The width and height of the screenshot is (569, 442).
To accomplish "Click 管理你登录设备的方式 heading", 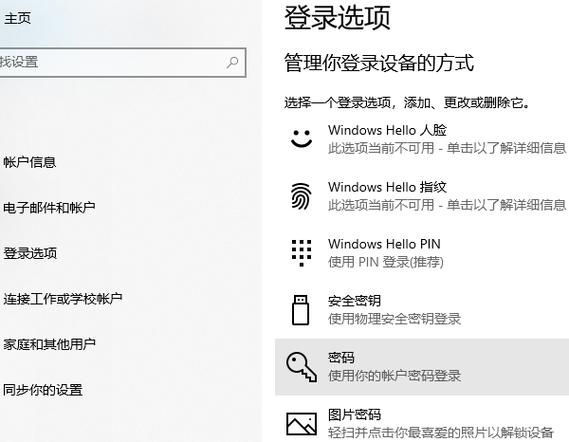I will point(379,62).
